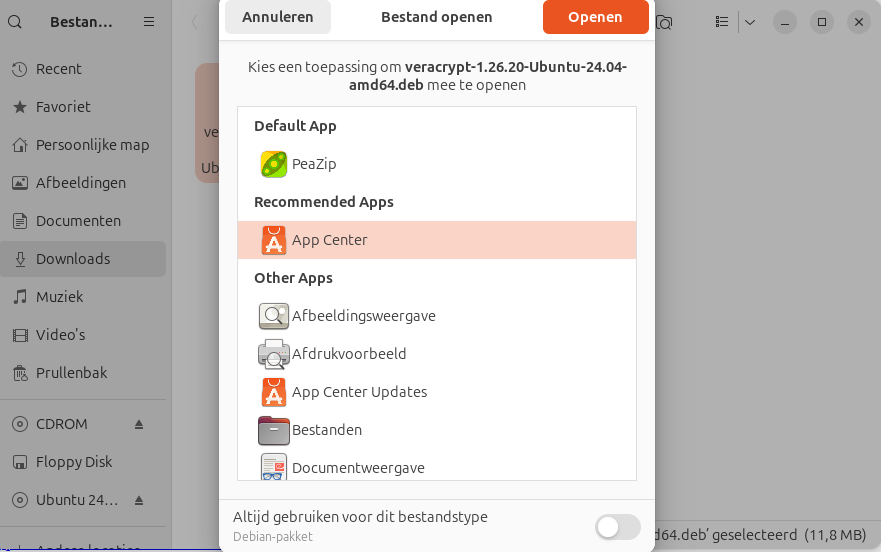Open Floppy Disk in sidebar
Image resolution: width=881 pixels, height=552 pixels.
[x=74, y=462]
